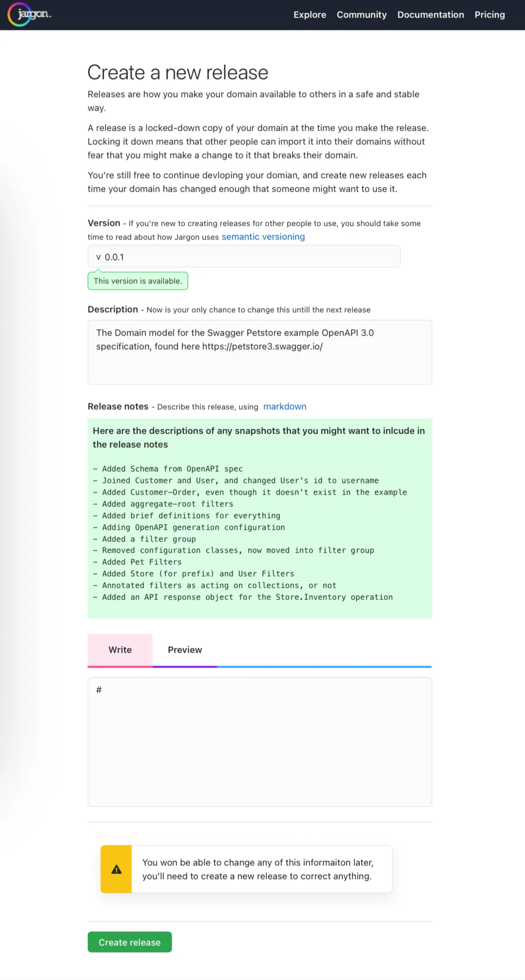Open the markdown help link
This screenshot has width=525, height=980.
(285, 406)
